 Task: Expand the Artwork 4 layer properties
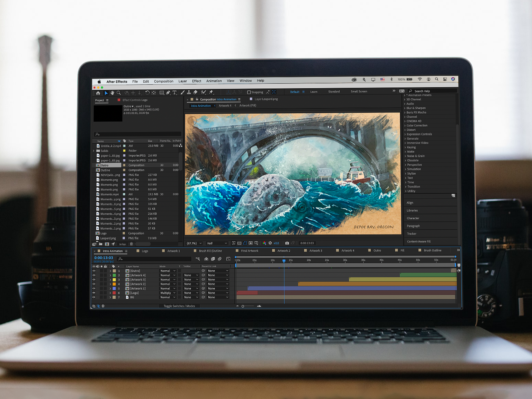coord(110,276)
